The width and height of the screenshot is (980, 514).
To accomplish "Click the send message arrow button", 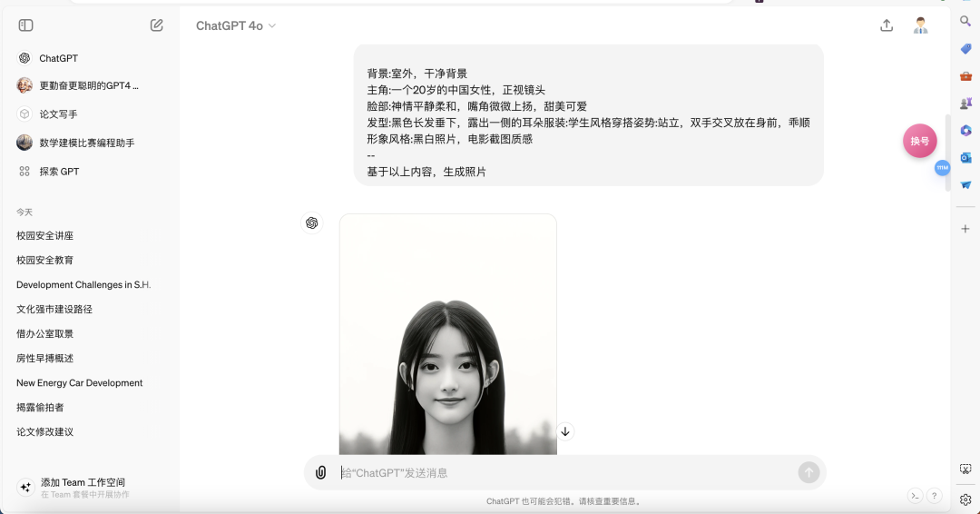I will click(x=808, y=473).
